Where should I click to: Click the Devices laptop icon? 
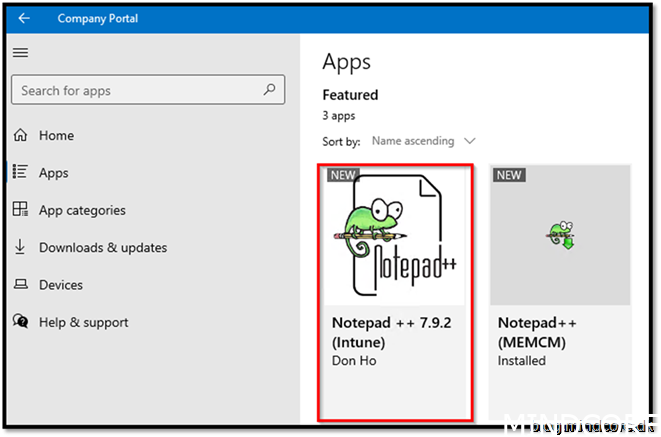tap(20, 285)
